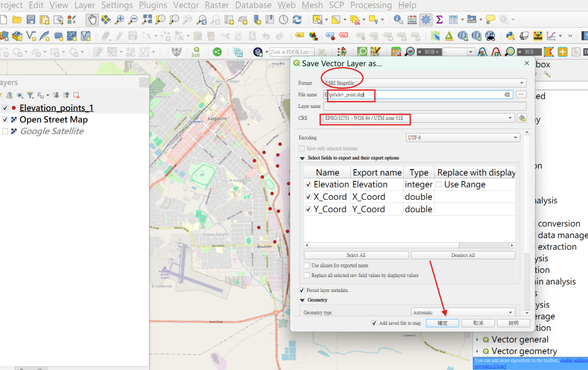
Task: Create a New Shapefile Layer icon
Action: [31, 36]
